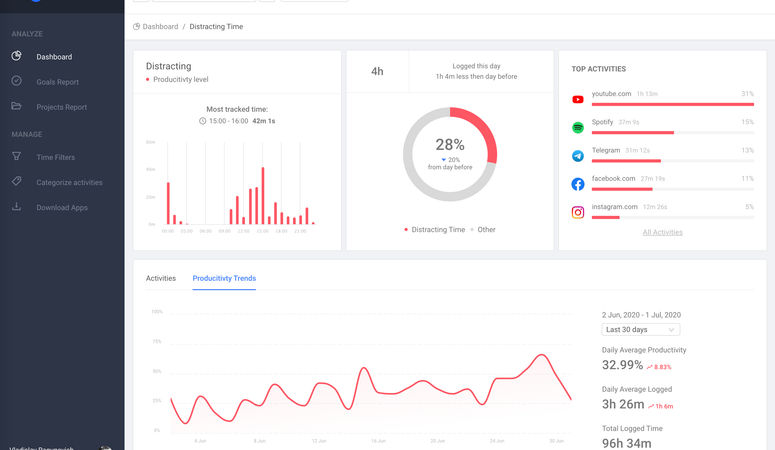The width and height of the screenshot is (775, 450).
Task: Click the Producitivty level red dot label
Action: click(177, 79)
